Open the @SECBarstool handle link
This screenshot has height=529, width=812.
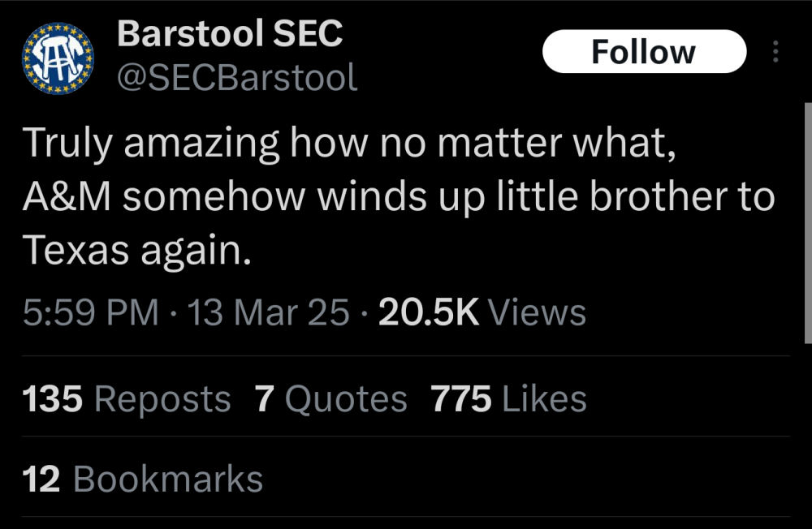(237, 78)
